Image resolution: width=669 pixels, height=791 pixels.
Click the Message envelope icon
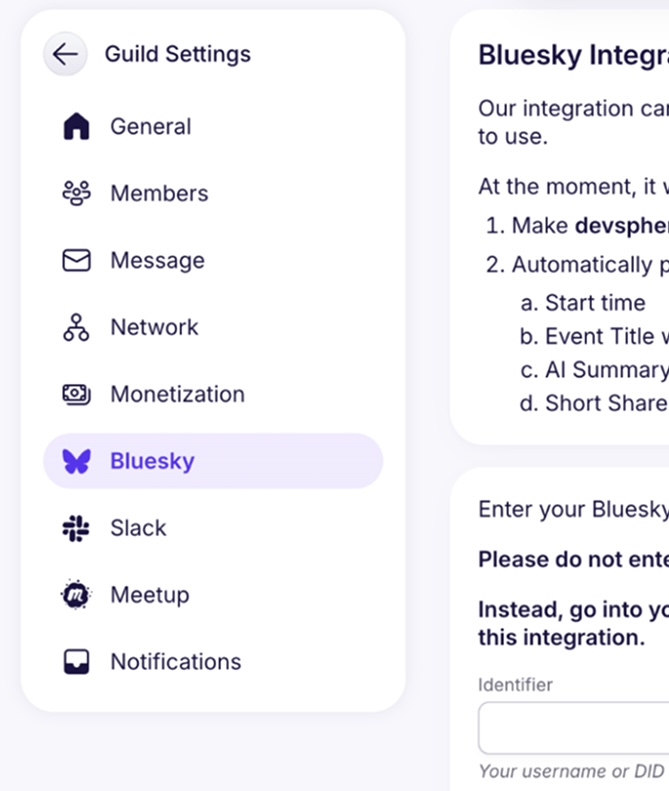click(76, 260)
